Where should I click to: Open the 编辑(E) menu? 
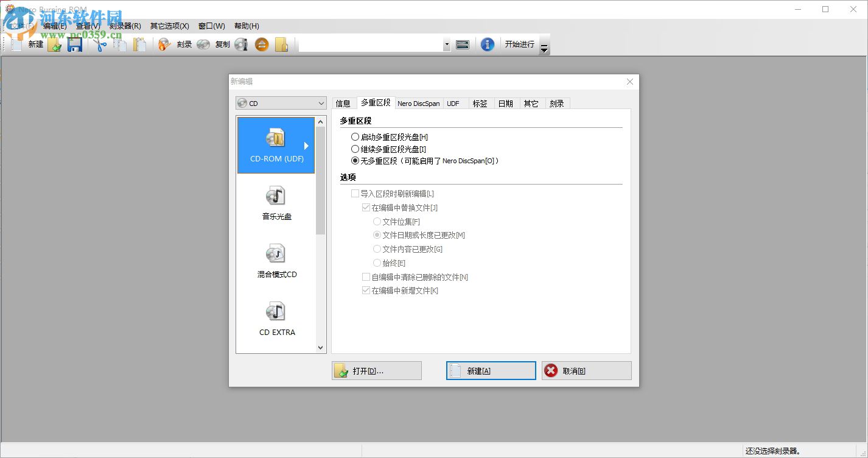[55, 26]
